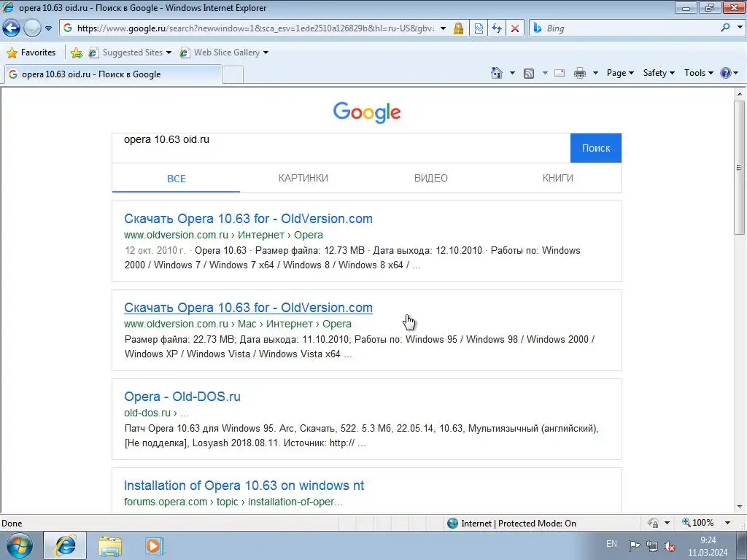Open Suggested Sites in the favorites bar
This screenshot has width=747, height=560.
(130, 52)
